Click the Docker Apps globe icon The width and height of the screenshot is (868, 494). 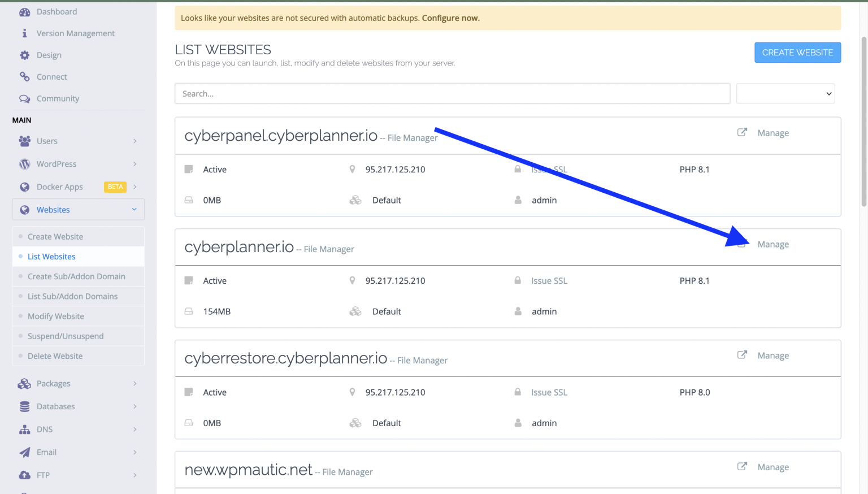pos(25,187)
